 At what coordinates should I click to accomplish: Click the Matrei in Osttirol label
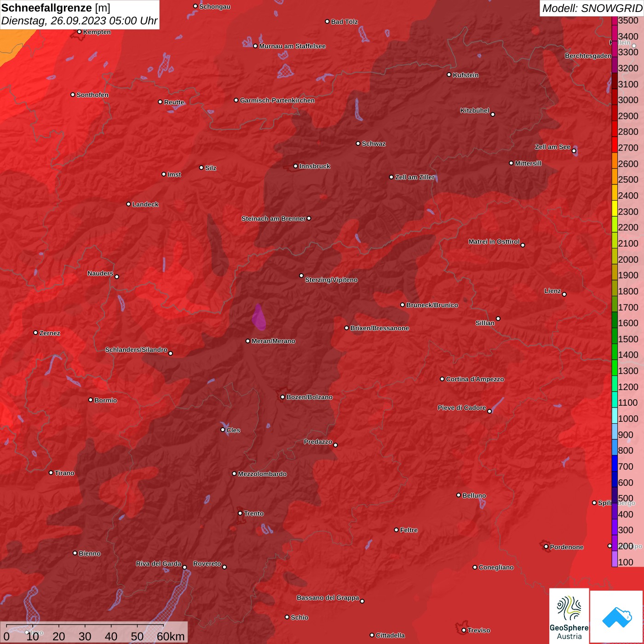(494, 241)
